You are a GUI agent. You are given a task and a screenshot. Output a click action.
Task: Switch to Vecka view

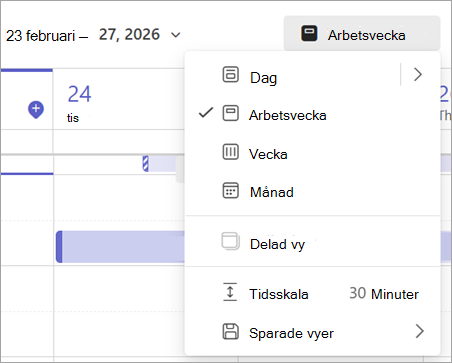(312, 153)
